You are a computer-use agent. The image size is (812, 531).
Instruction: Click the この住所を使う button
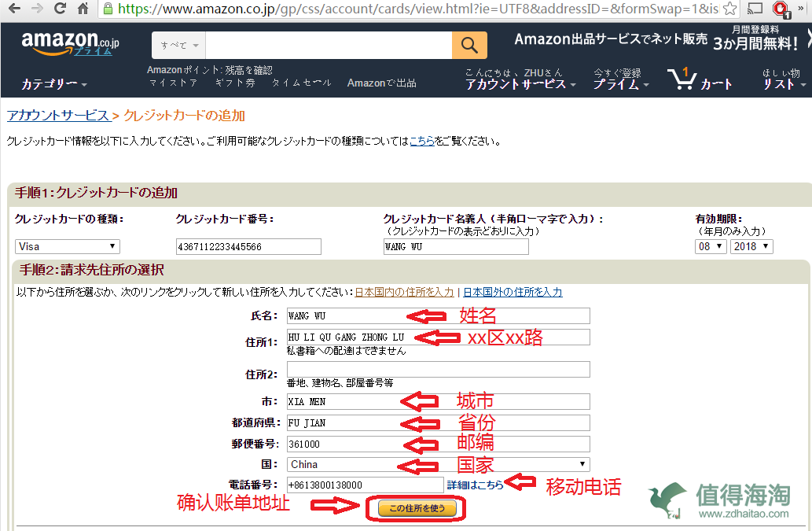coord(417,508)
